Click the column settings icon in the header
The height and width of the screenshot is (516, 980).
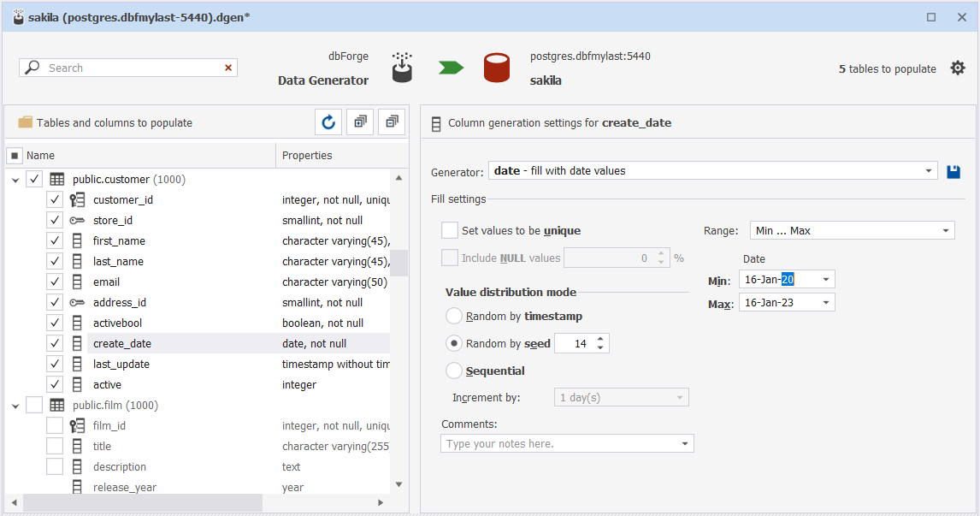click(436, 123)
